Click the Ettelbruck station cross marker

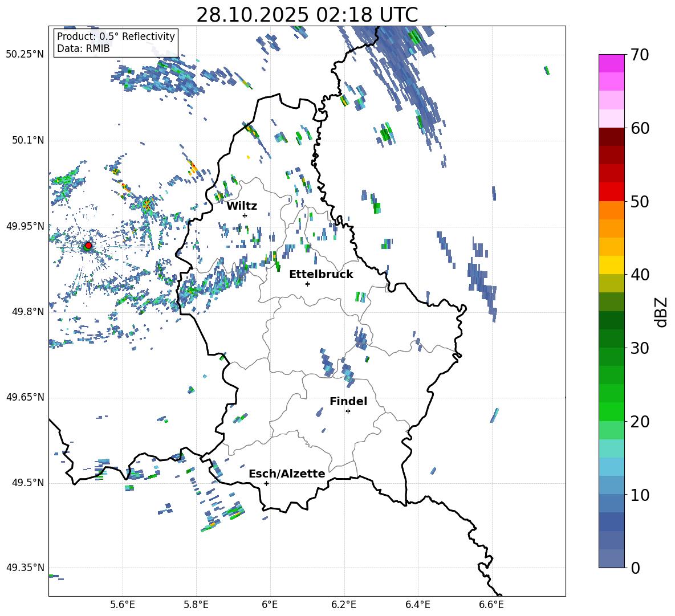(307, 284)
